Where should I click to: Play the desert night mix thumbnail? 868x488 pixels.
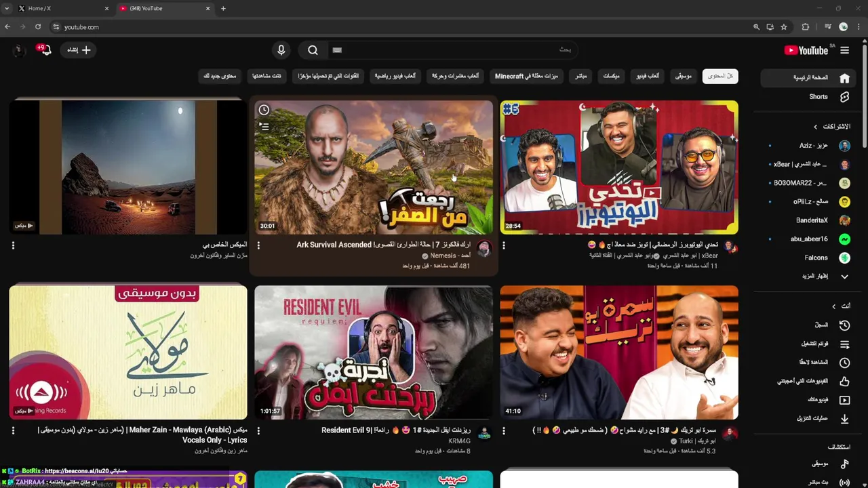tap(128, 167)
